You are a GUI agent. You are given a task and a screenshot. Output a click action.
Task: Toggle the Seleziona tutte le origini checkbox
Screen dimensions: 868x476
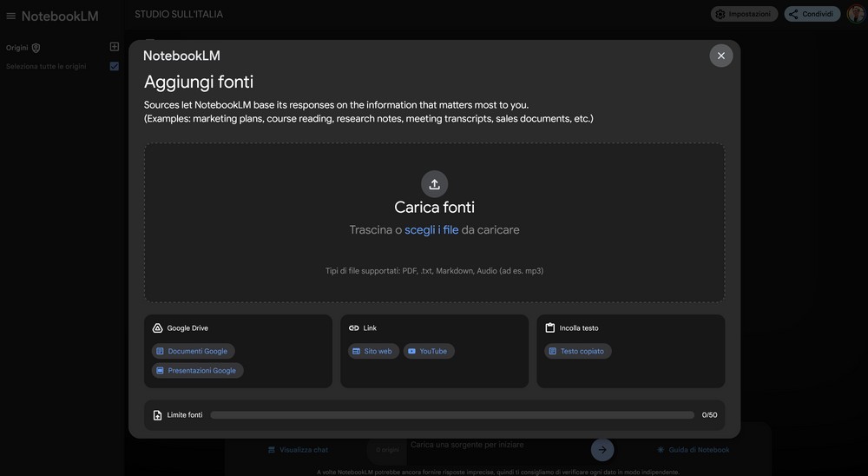115,66
